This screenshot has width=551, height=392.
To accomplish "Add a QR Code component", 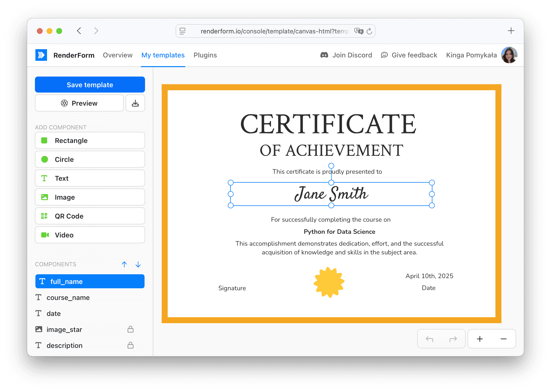I will (x=90, y=216).
